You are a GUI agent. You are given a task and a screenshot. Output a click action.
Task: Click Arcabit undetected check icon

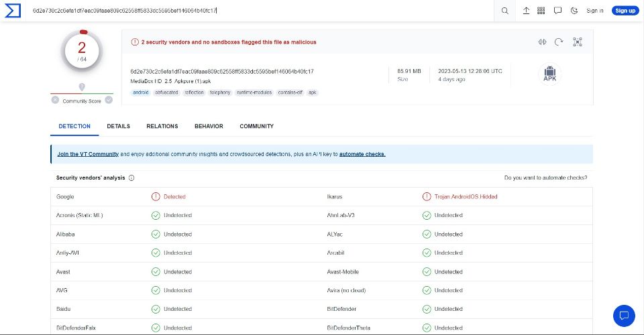pyautogui.click(x=427, y=253)
